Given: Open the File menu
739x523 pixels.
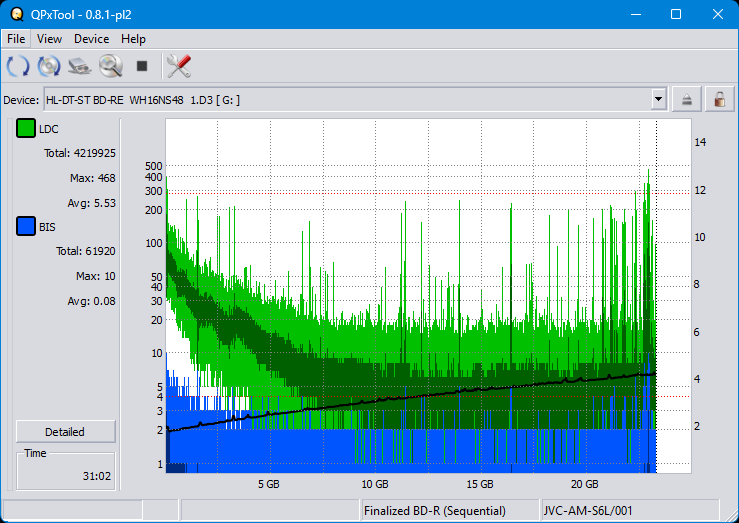Looking at the screenshot, I should 16,39.
